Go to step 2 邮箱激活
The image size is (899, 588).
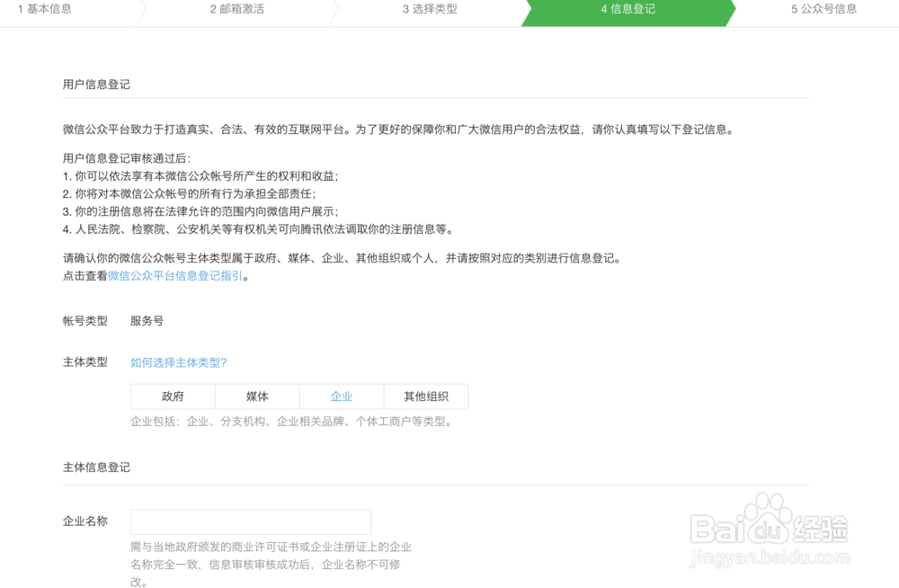[x=236, y=9]
